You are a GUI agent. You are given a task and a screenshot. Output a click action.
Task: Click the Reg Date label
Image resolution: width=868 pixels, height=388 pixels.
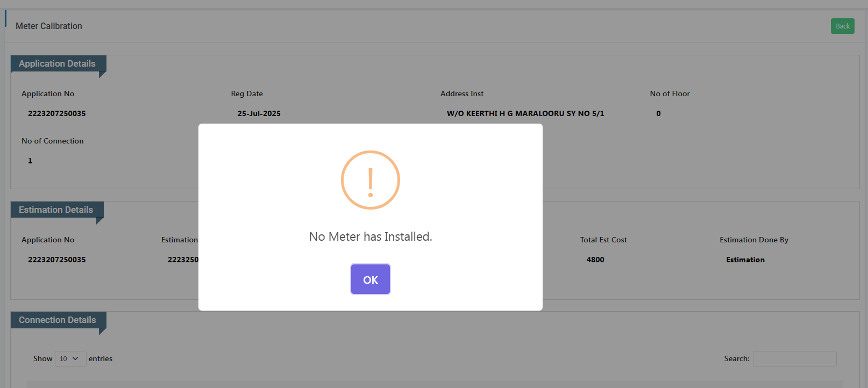(247, 94)
